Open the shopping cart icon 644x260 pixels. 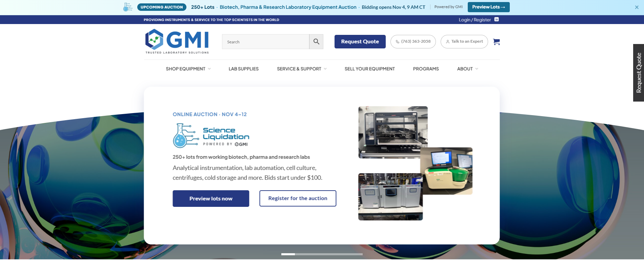coord(497,42)
